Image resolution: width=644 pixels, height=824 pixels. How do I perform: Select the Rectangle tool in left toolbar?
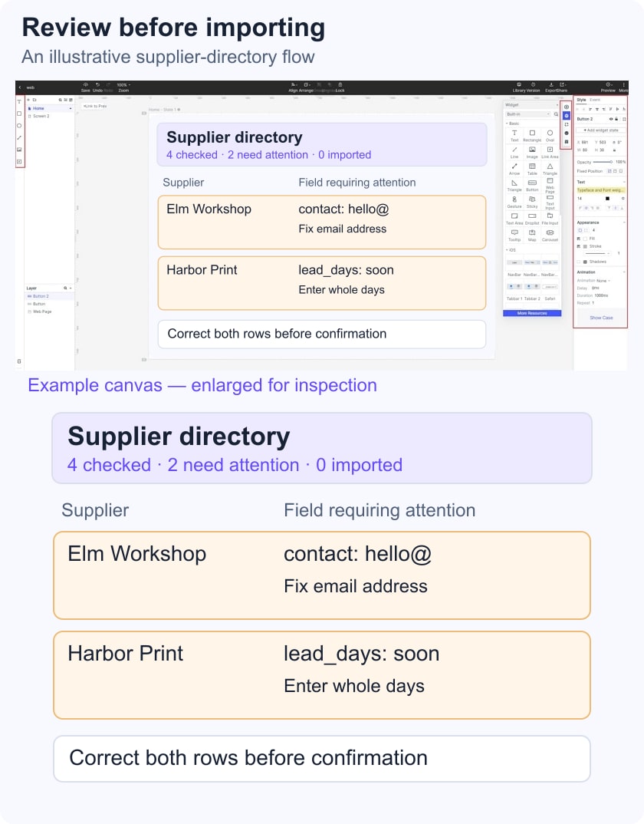click(19, 114)
